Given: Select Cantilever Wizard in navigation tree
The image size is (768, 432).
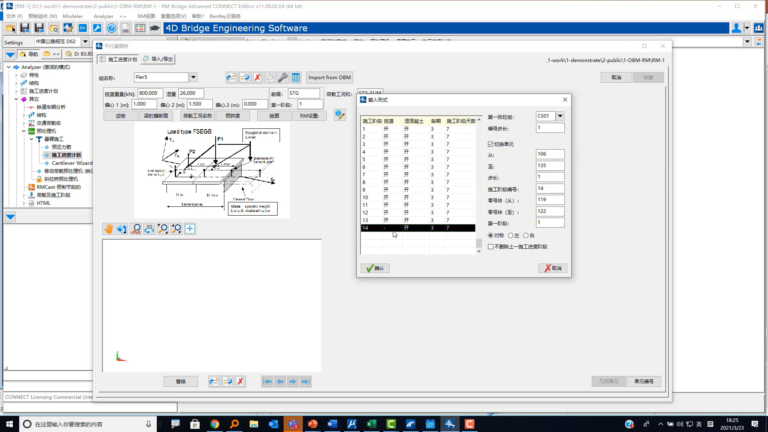Looking at the screenshot, I should (72, 163).
